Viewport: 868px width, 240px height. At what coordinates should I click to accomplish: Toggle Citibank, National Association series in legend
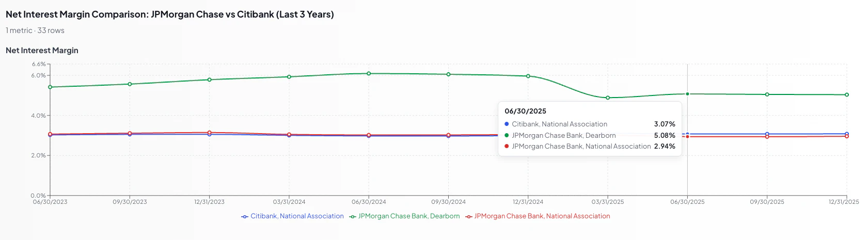click(x=297, y=216)
